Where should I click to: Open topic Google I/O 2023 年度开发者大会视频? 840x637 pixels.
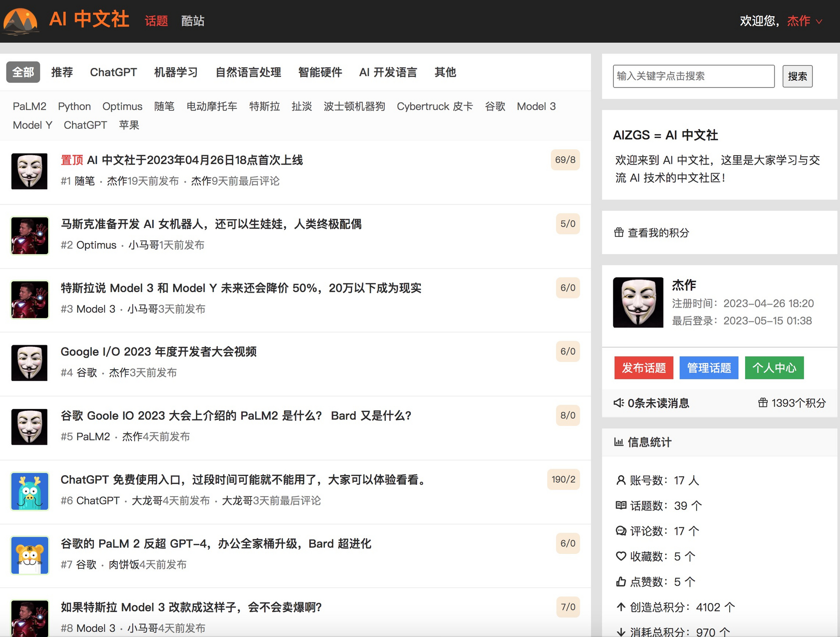(x=158, y=352)
